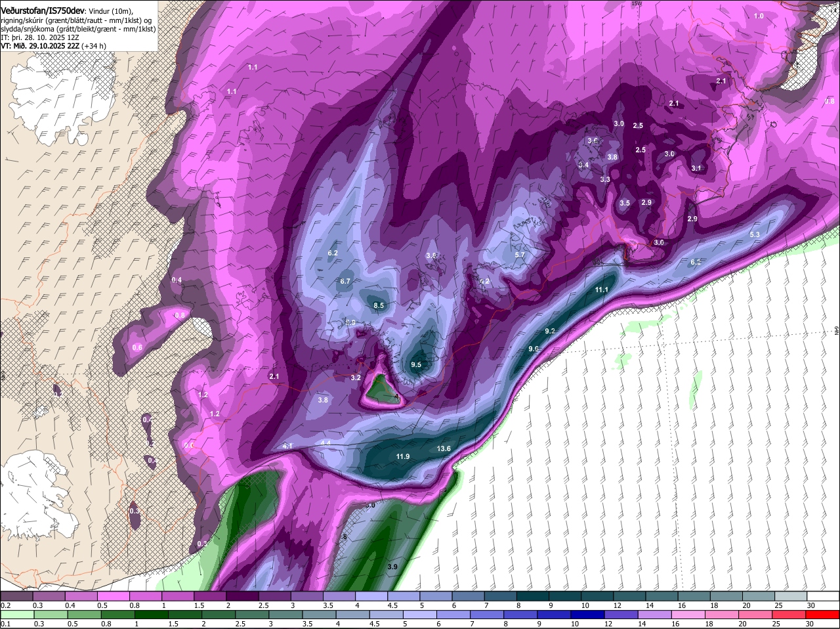Click the 3.5 value on the map
The width and height of the screenshot is (840, 629).
[x=625, y=204]
